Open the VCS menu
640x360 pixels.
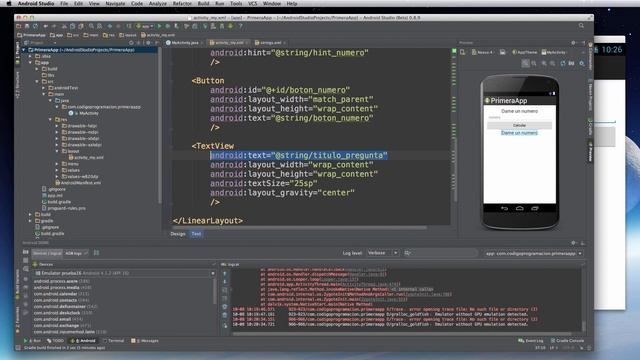point(253,4)
